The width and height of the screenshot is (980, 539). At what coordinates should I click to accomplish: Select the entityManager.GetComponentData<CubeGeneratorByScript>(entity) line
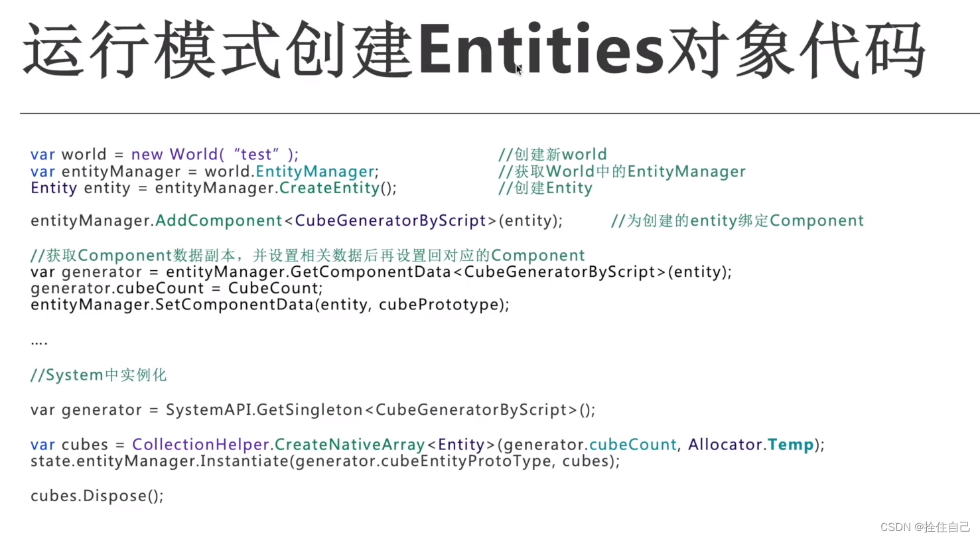click(x=382, y=273)
